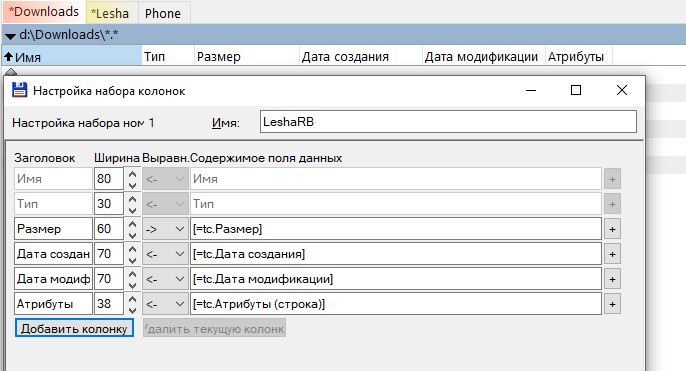Click the Имя field containing LeshaRB
Image resolution: width=686 pixels, height=371 pixels.
[448, 122]
